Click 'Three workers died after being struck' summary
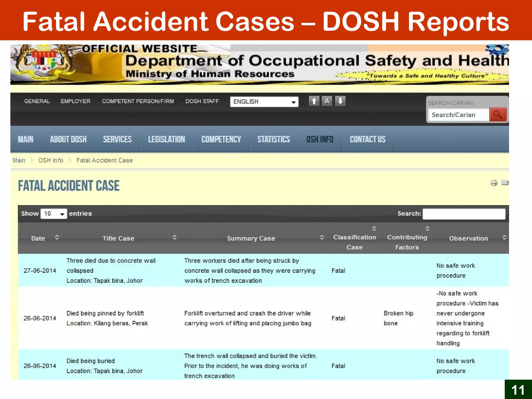532x399 pixels. (250, 270)
